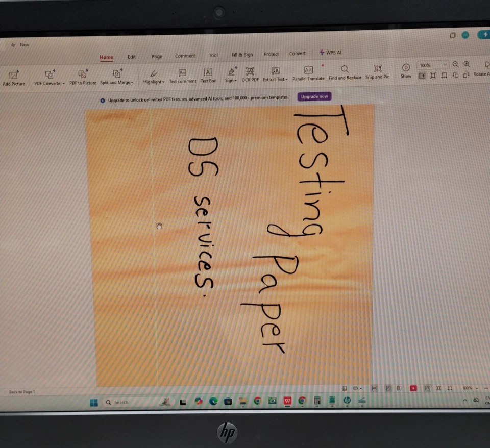This screenshot has height=448, width=490.
Task: Open the Calculator taskbar icon
Action: pyautogui.click(x=317, y=401)
